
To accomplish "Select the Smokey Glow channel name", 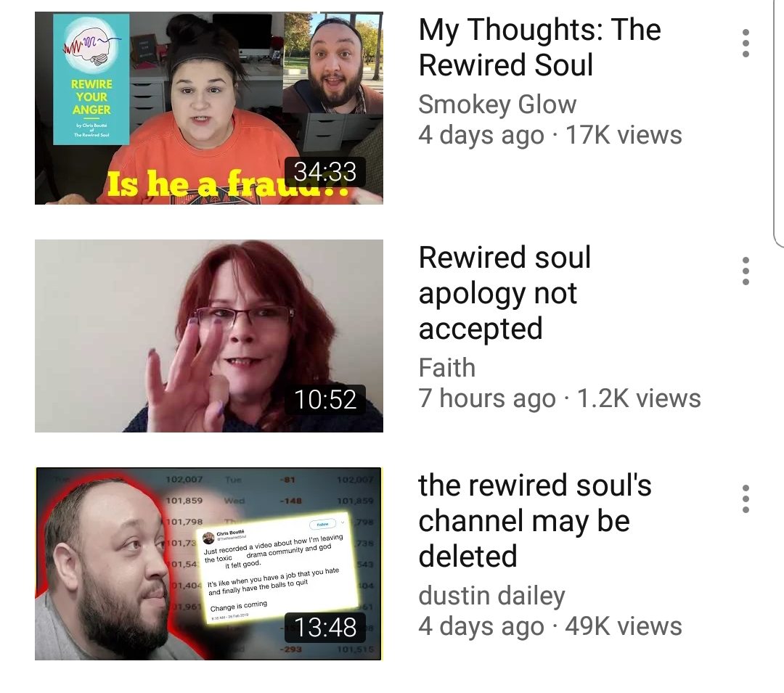I will 497,104.
